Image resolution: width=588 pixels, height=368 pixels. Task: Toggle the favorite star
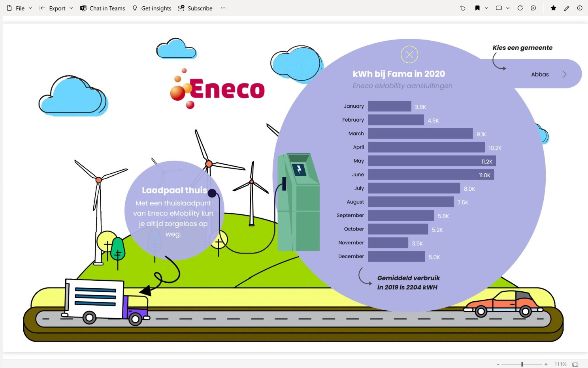tap(553, 8)
